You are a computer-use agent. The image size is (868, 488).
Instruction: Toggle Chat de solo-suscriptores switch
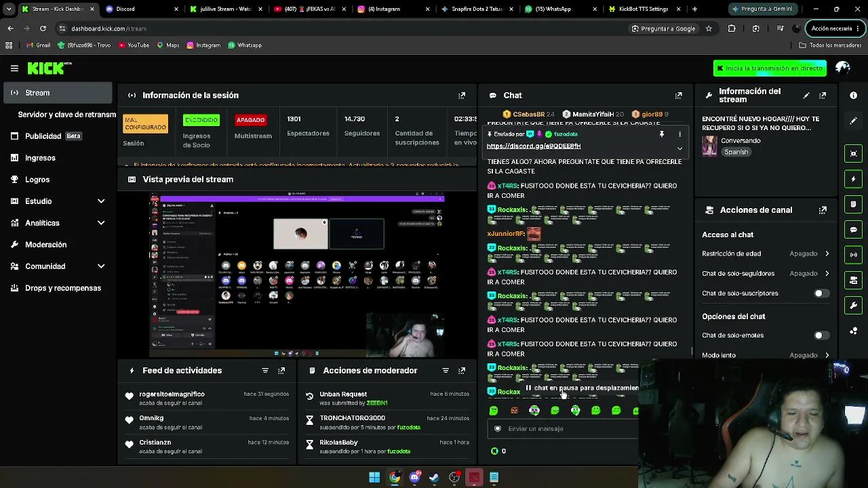click(x=821, y=293)
